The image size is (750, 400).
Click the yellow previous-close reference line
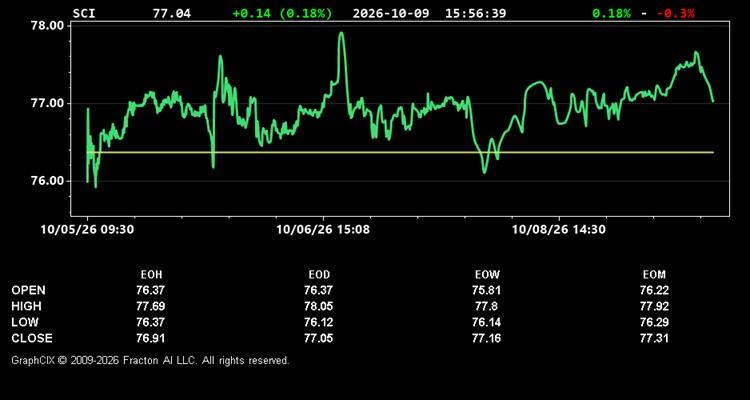click(x=400, y=153)
